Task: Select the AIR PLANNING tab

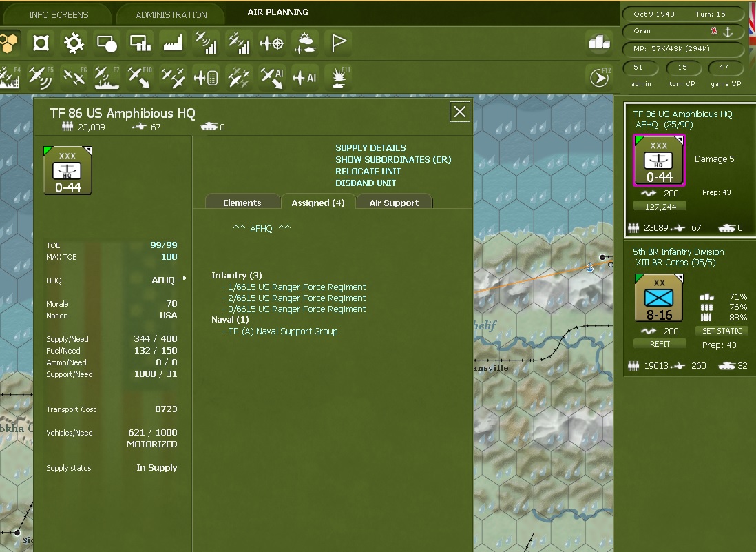Action: tap(277, 12)
